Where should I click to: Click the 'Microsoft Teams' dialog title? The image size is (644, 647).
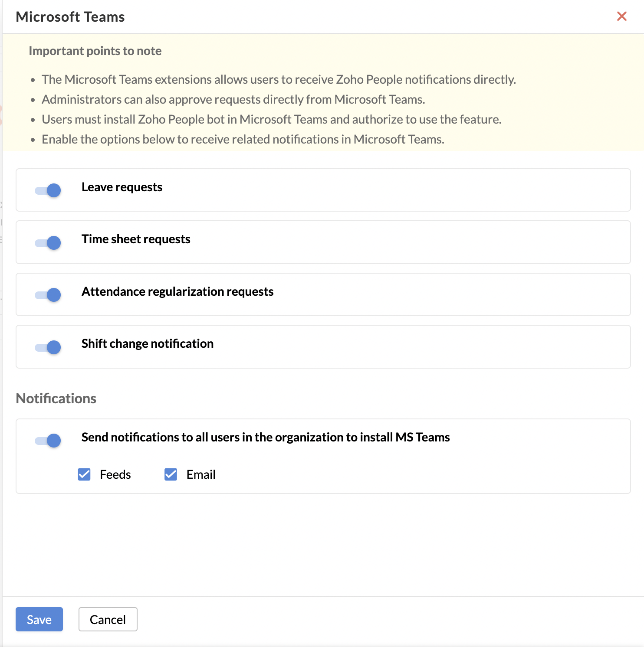pyautogui.click(x=70, y=17)
